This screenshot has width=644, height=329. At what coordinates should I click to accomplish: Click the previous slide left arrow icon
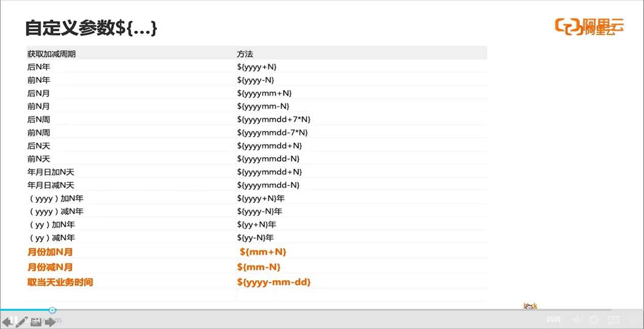6,322
